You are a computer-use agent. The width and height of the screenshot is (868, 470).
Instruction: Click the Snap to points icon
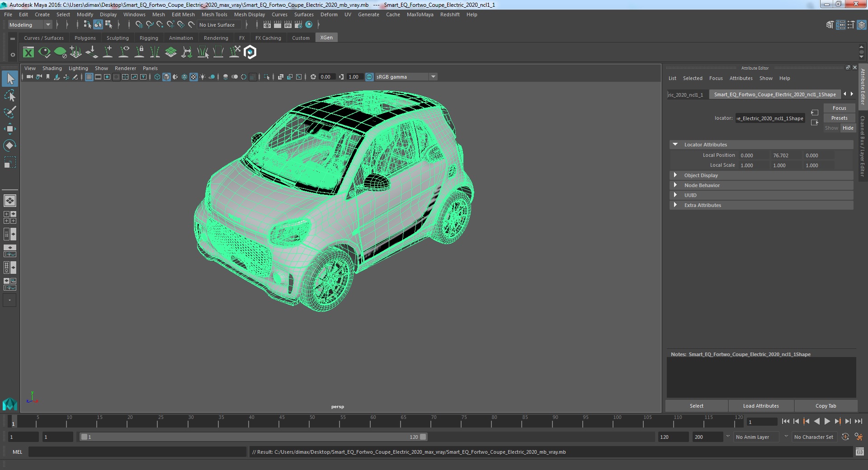160,25
